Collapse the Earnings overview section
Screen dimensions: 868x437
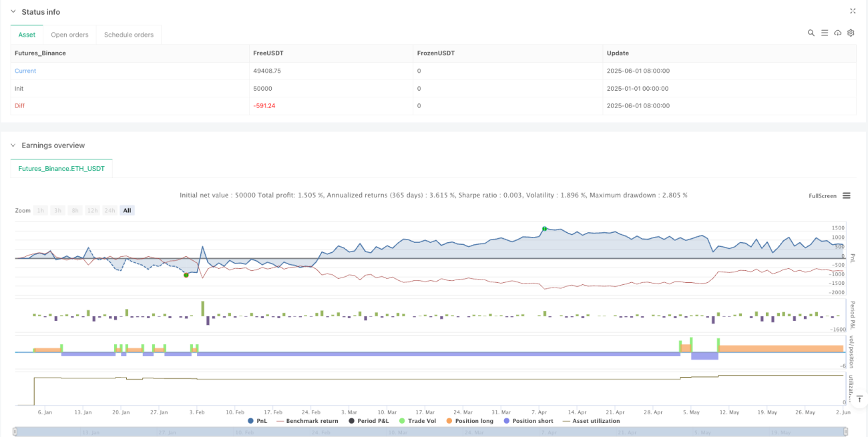point(13,145)
